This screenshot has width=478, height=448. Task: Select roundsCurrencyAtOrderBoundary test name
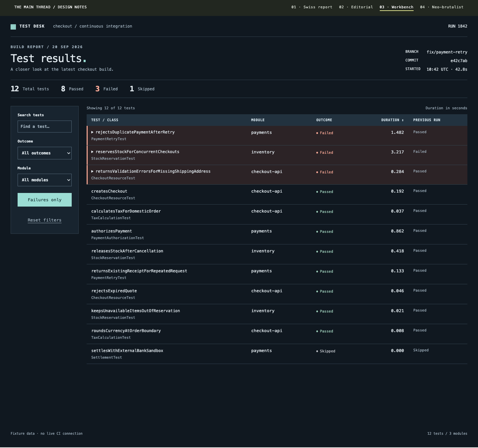click(126, 331)
